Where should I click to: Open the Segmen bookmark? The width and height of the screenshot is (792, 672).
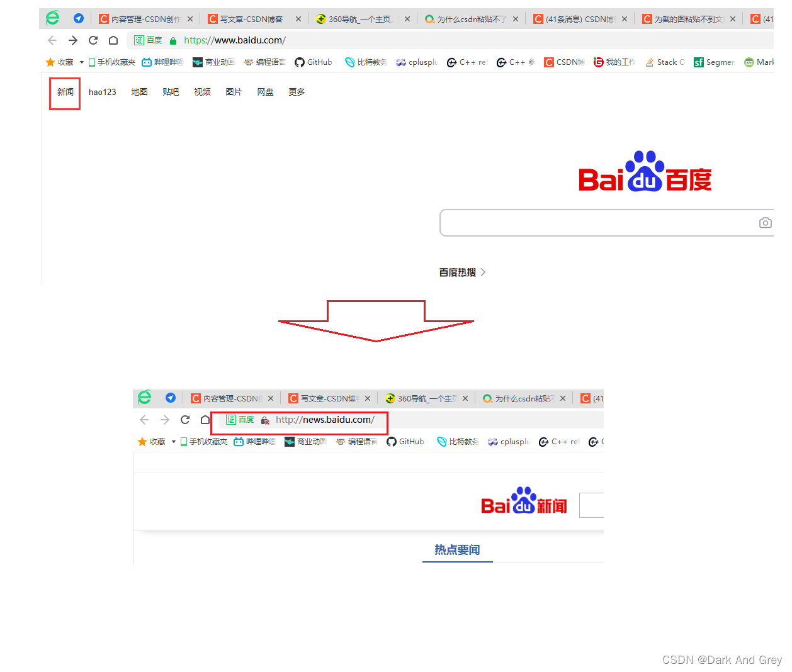click(x=715, y=62)
